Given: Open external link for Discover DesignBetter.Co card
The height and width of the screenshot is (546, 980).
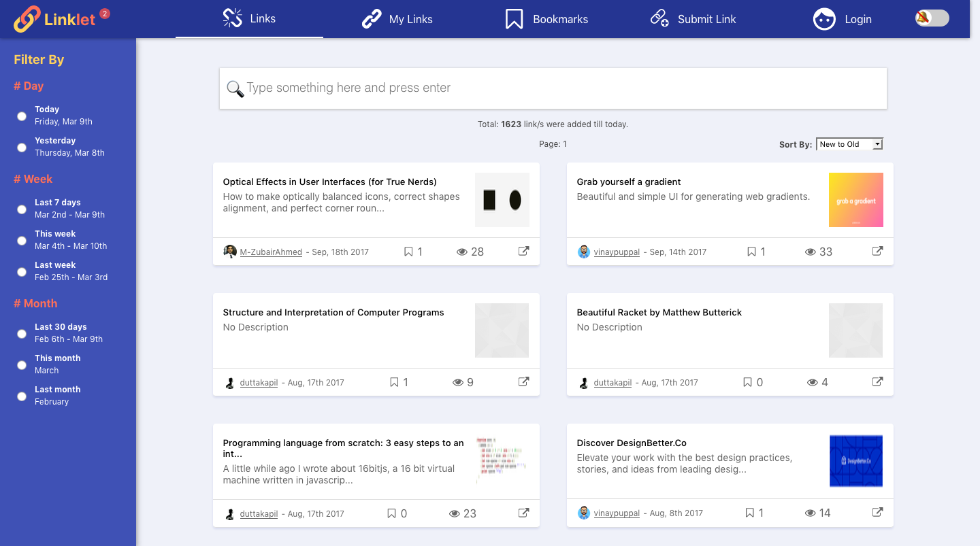Looking at the screenshot, I should point(877,512).
